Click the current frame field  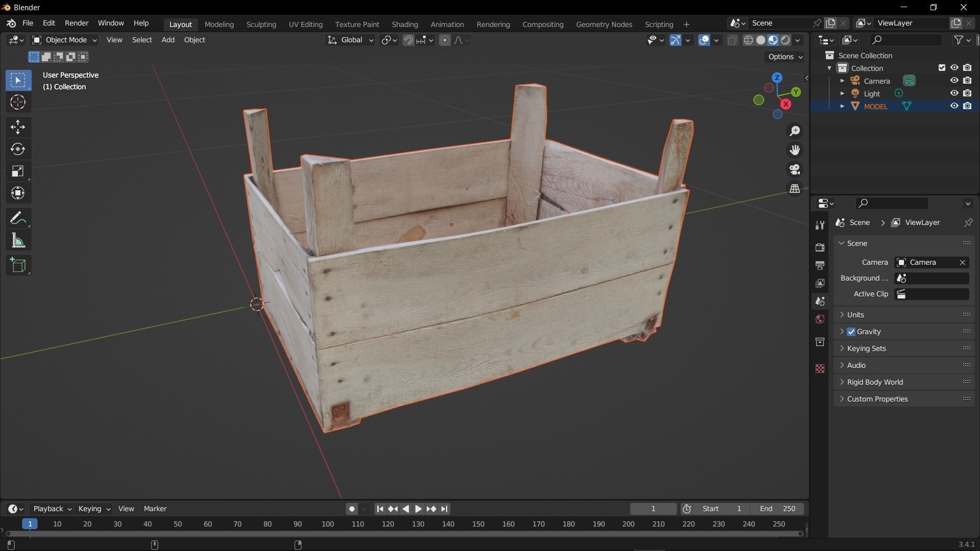653,509
